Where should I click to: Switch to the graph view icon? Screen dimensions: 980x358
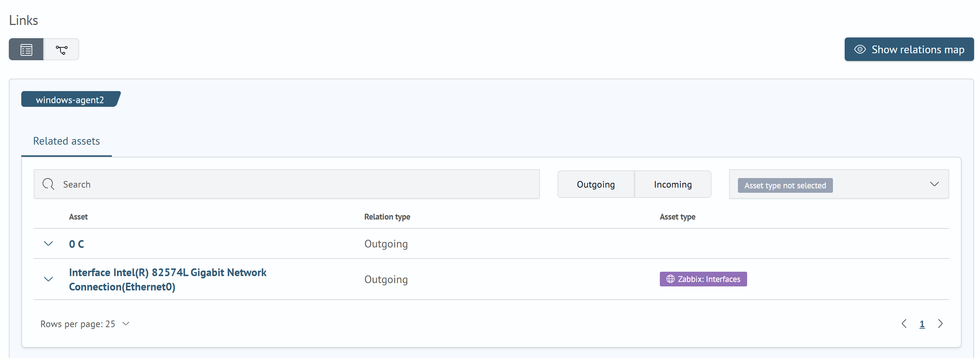(x=61, y=50)
